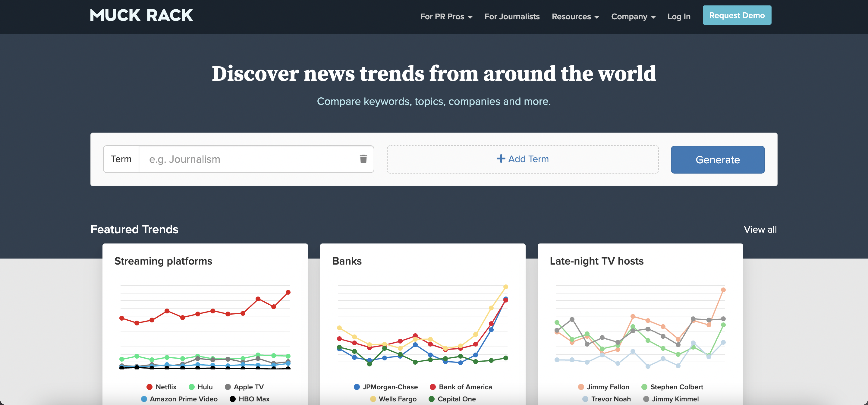Focus the Term input field
The image size is (868, 405).
(249, 159)
